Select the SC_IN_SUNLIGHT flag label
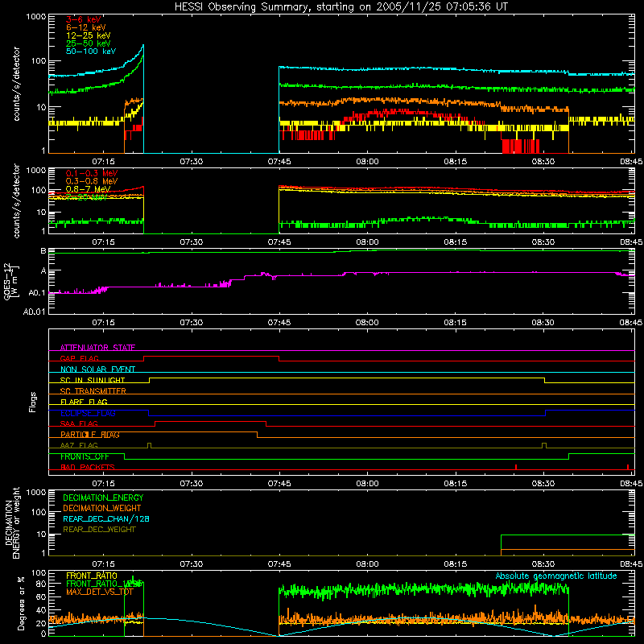 93,380
